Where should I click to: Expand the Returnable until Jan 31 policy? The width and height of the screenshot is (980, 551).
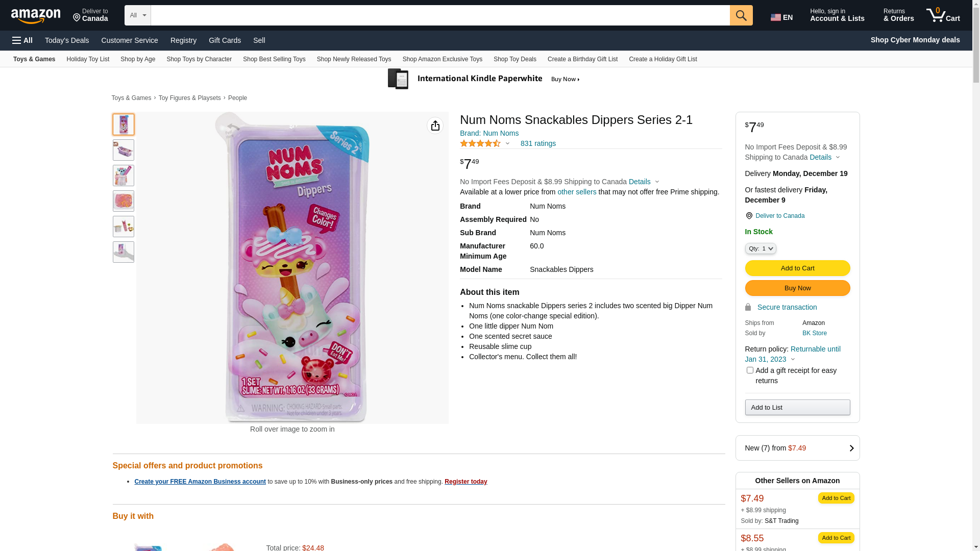792,354
